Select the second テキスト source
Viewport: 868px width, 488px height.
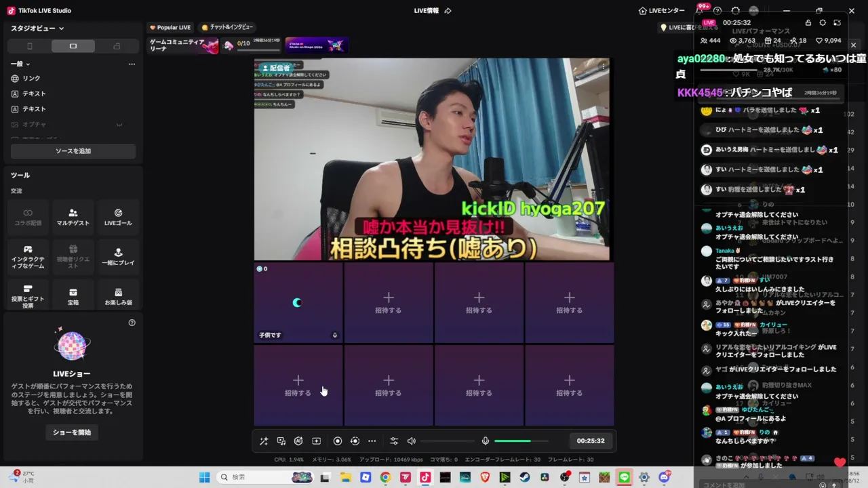[73, 109]
